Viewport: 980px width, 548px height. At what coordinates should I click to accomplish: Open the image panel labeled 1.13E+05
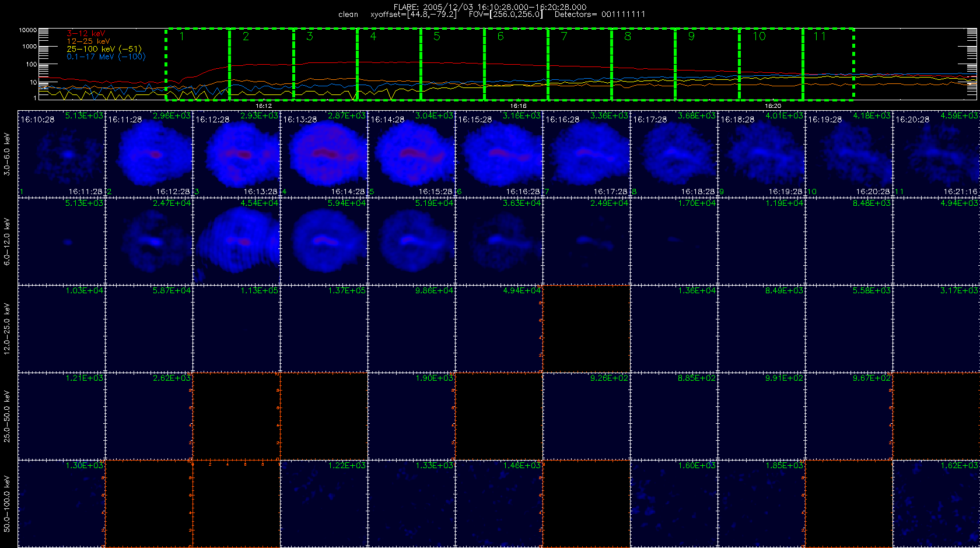click(x=236, y=329)
